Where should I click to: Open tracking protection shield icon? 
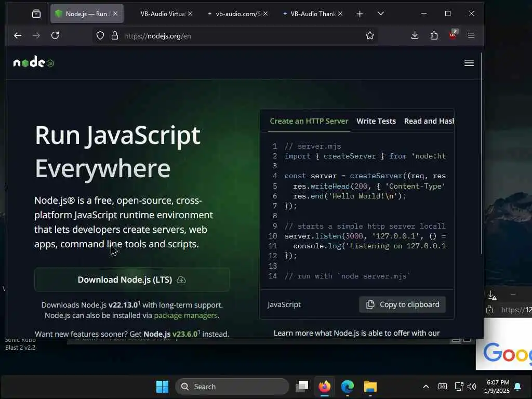click(100, 36)
